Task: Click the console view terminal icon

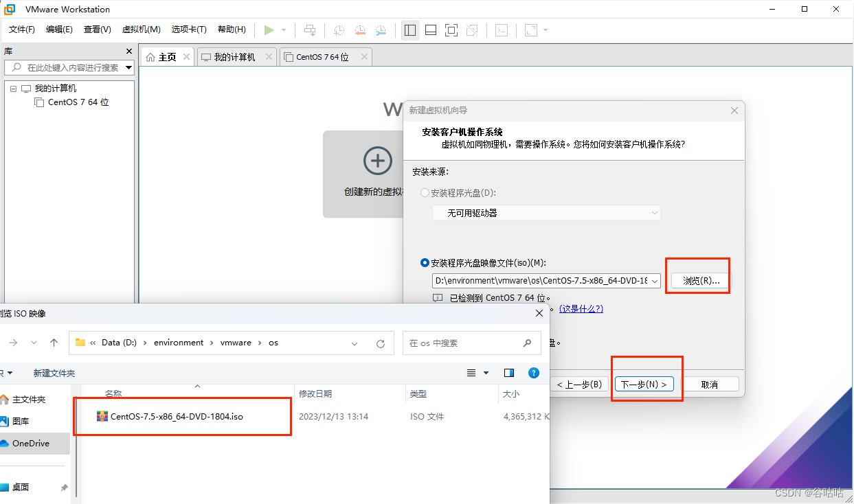Action: click(x=502, y=30)
